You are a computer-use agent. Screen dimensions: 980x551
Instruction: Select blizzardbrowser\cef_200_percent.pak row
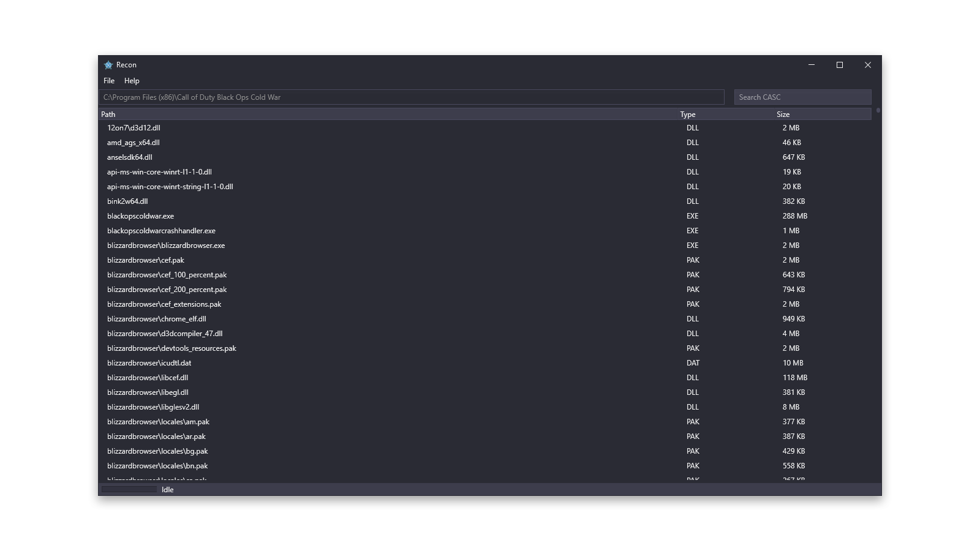pyautogui.click(x=485, y=290)
